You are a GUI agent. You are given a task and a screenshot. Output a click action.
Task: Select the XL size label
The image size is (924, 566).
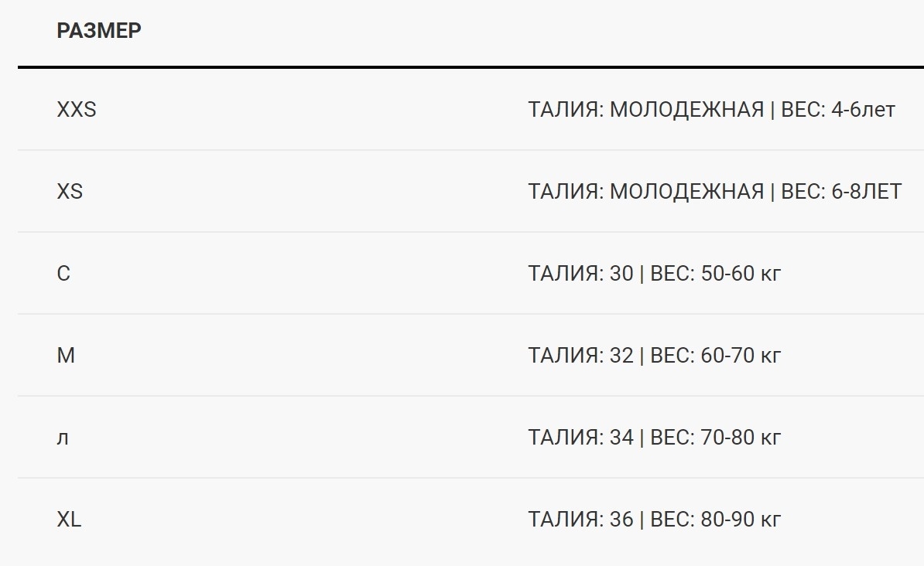pyautogui.click(x=69, y=520)
